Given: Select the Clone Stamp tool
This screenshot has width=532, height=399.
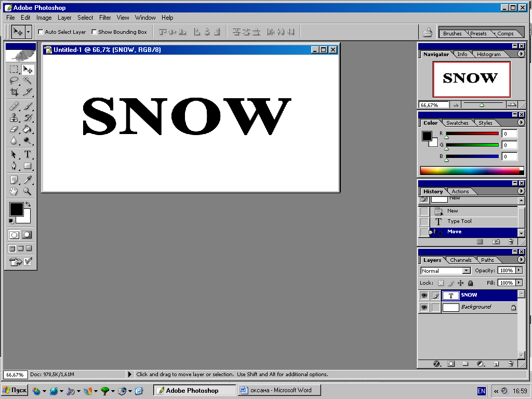Looking at the screenshot, I should coord(14,118).
